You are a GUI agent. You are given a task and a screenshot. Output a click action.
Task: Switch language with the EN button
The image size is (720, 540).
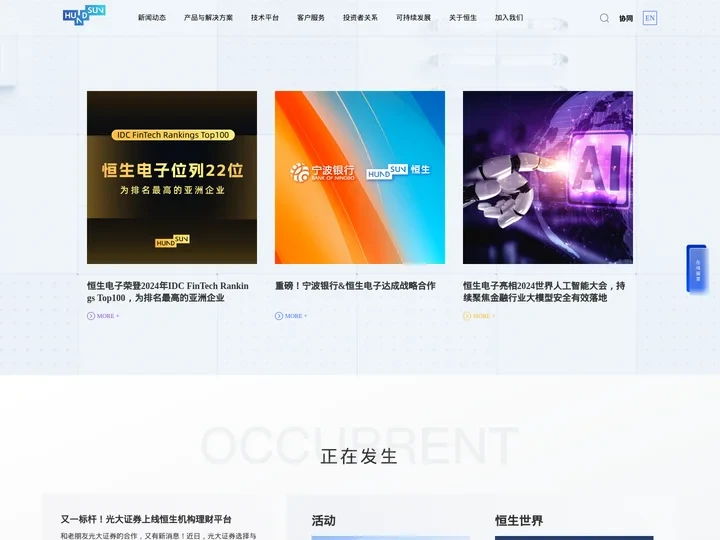pyautogui.click(x=650, y=18)
